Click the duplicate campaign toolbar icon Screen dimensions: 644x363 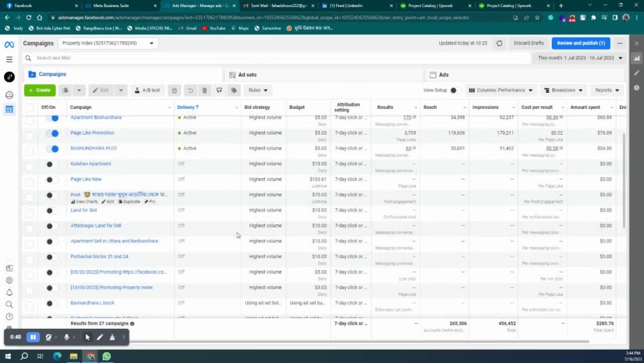click(x=65, y=90)
